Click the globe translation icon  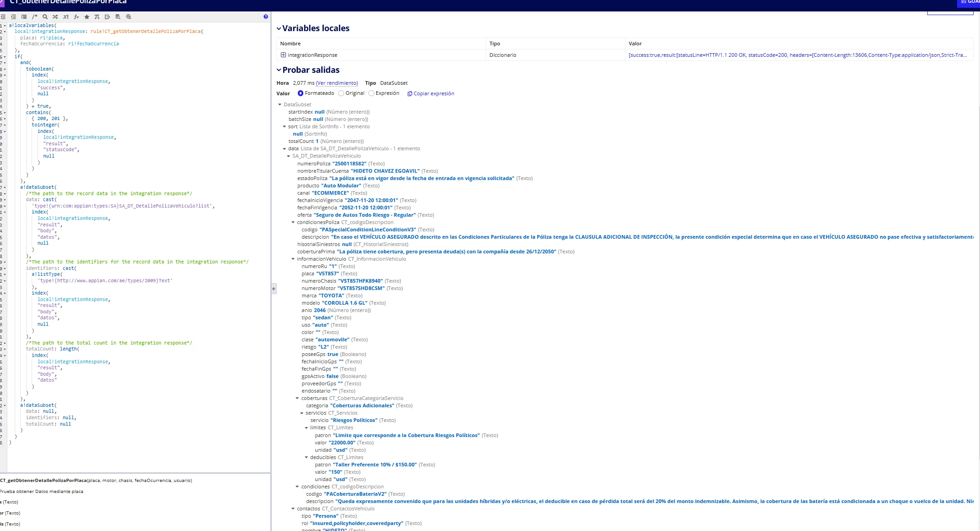pos(129,16)
